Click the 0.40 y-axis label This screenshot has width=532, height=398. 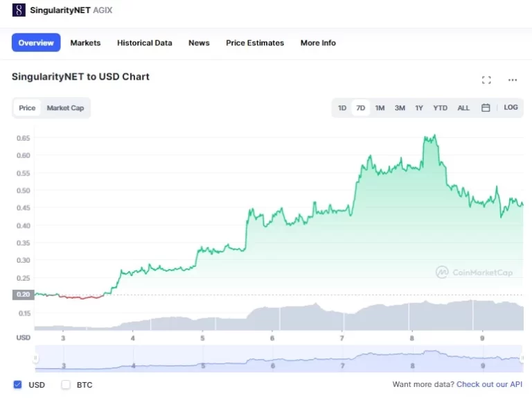pyautogui.click(x=24, y=225)
